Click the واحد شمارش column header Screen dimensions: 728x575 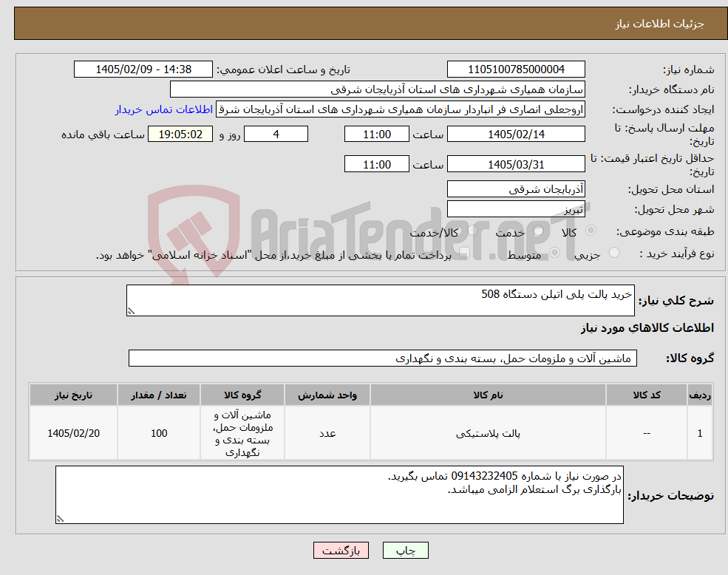pos(327,395)
